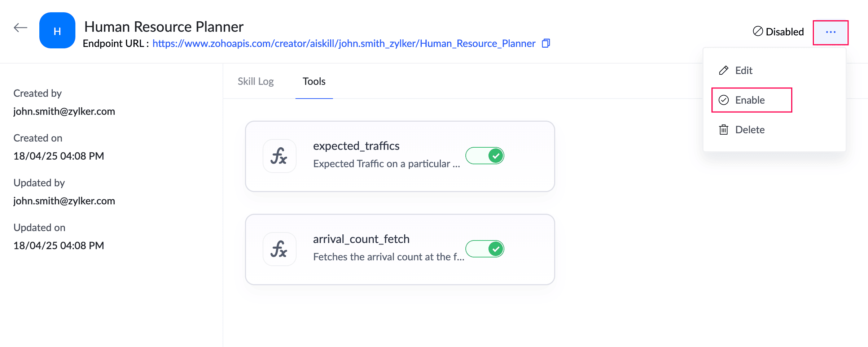Click the arrival_count_fetch tool name
Image resolution: width=868 pixels, height=347 pixels.
click(361, 239)
